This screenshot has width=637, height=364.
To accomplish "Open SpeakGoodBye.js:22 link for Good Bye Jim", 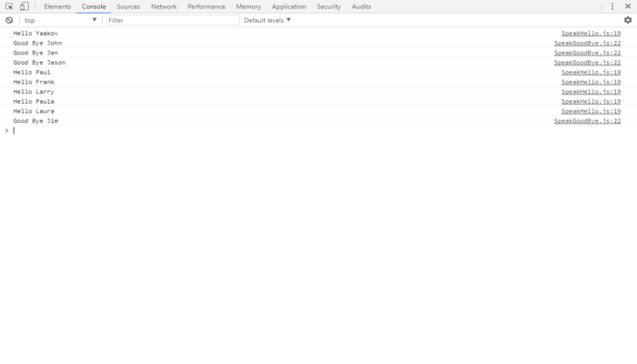I will click(587, 121).
